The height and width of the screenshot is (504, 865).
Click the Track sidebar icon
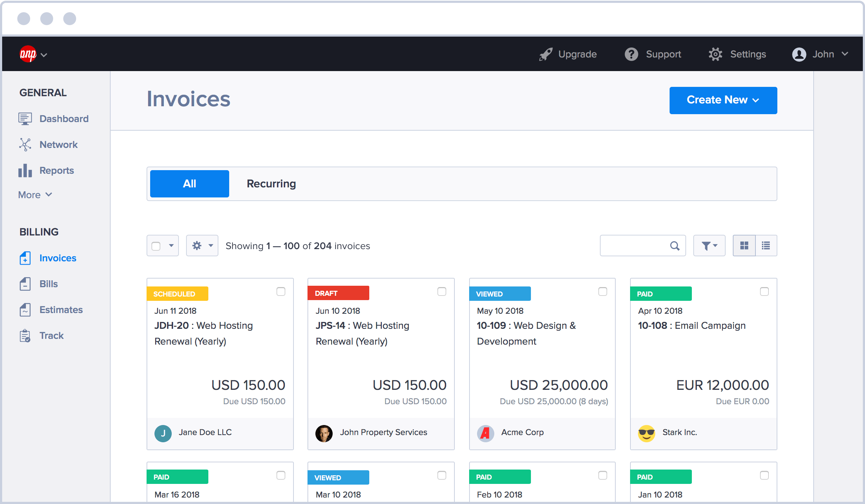pyautogui.click(x=25, y=335)
